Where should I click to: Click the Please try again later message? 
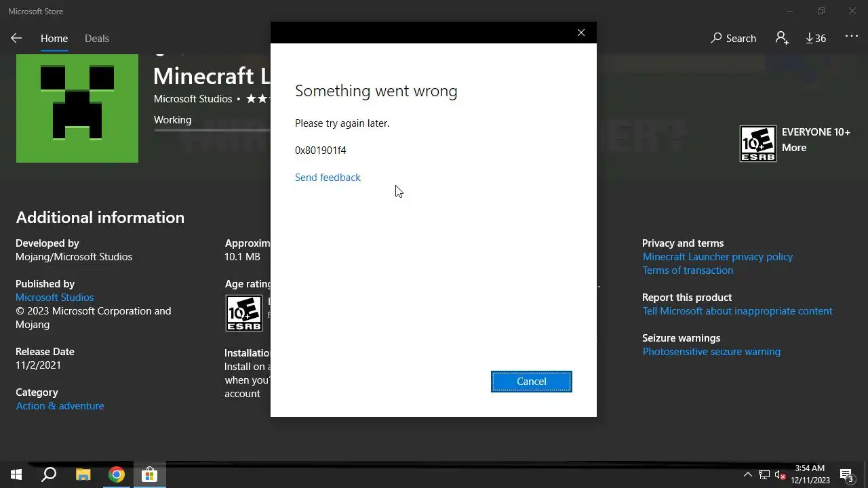pos(342,123)
